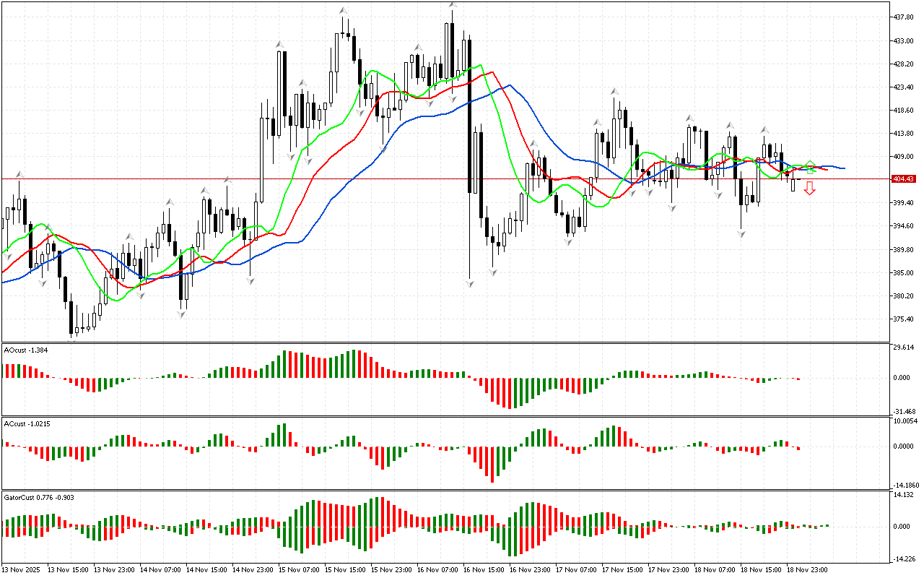Viewport: 924px width, 578px height.
Task: Click the 437.80 price scale label
Action: (904, 17)
